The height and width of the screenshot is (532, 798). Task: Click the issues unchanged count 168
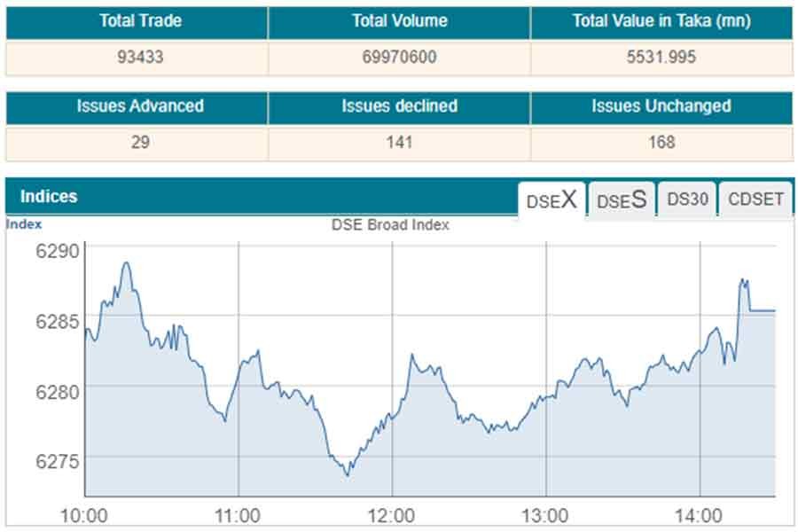(x=661, y=142)
